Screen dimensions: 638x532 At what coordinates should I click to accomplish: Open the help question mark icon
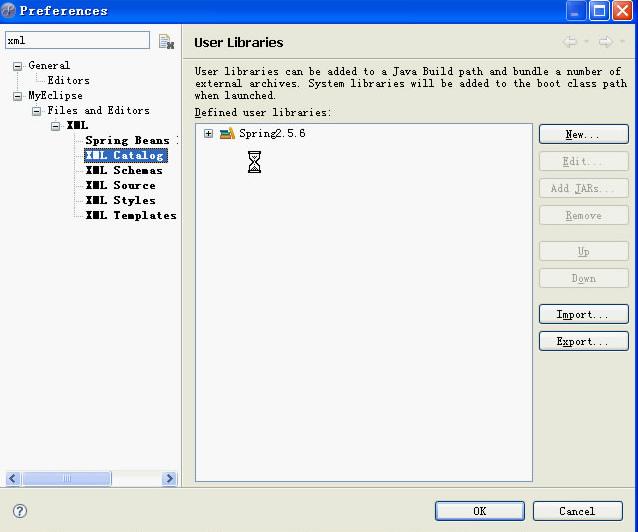pos(20,511)
